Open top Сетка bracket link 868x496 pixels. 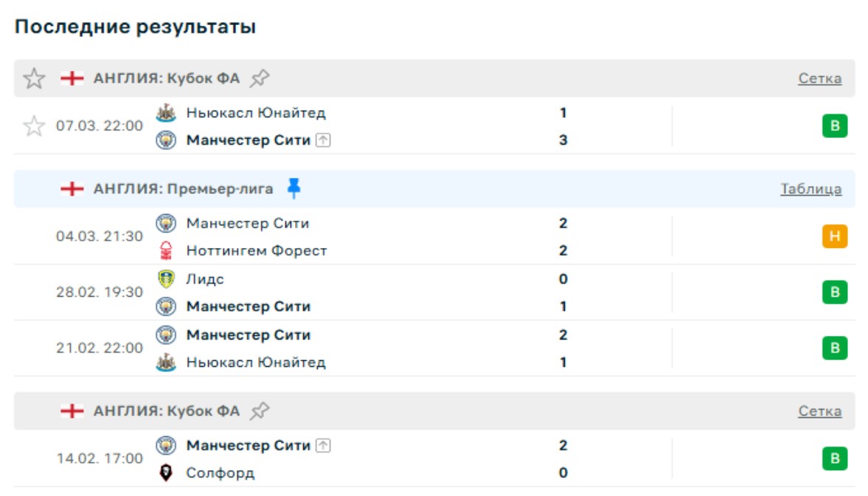click(819, 79)
